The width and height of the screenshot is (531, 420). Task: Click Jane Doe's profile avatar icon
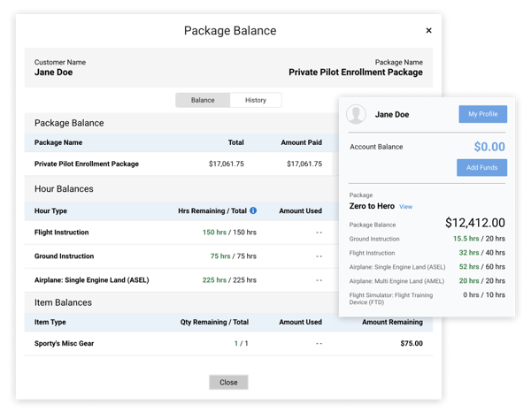(x=356, y=114)
